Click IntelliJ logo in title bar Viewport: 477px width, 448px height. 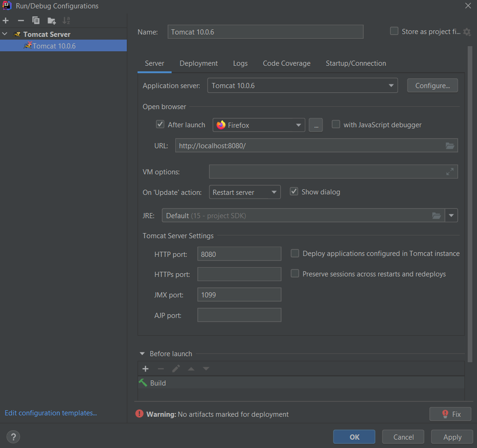click(7, 6)
